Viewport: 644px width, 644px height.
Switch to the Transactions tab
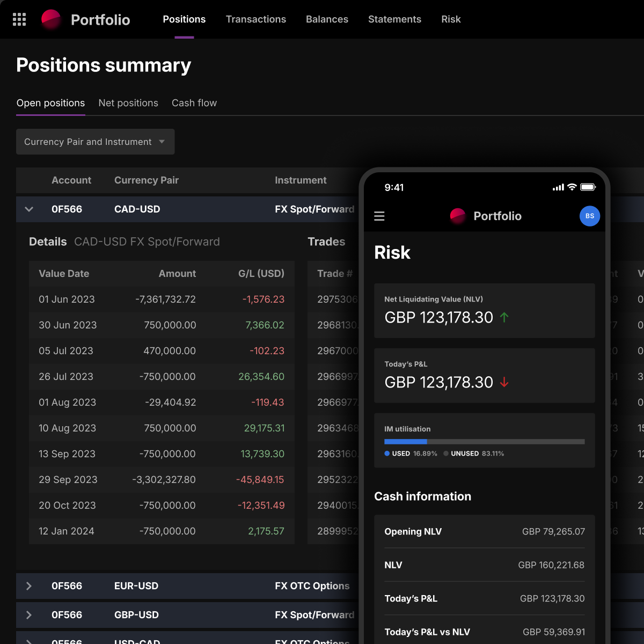256,19
